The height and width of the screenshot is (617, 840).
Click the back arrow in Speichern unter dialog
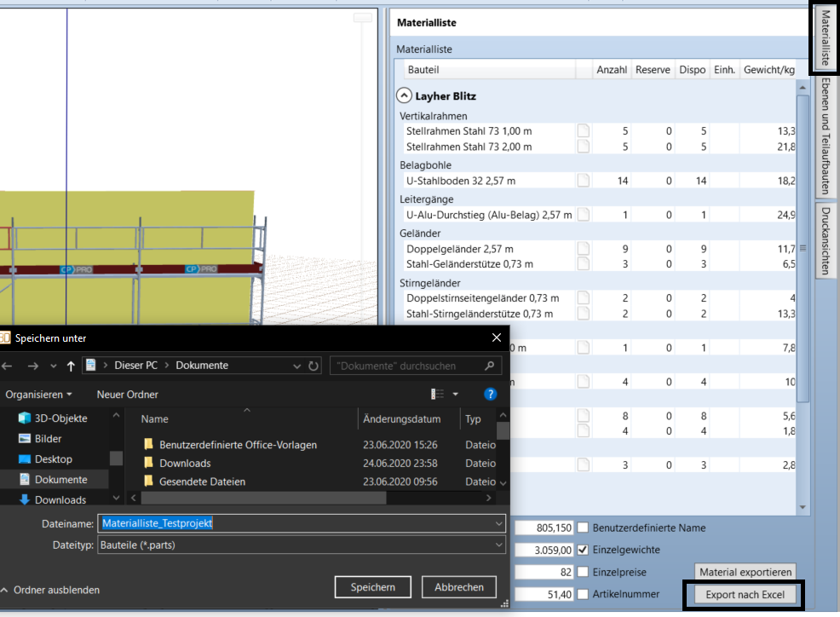click(x=7, y=366)
